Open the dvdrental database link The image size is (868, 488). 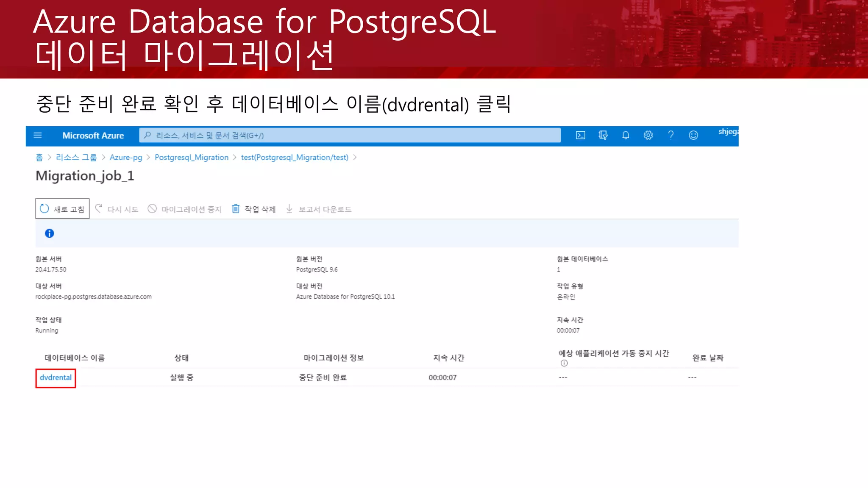(x=56, y=377)
